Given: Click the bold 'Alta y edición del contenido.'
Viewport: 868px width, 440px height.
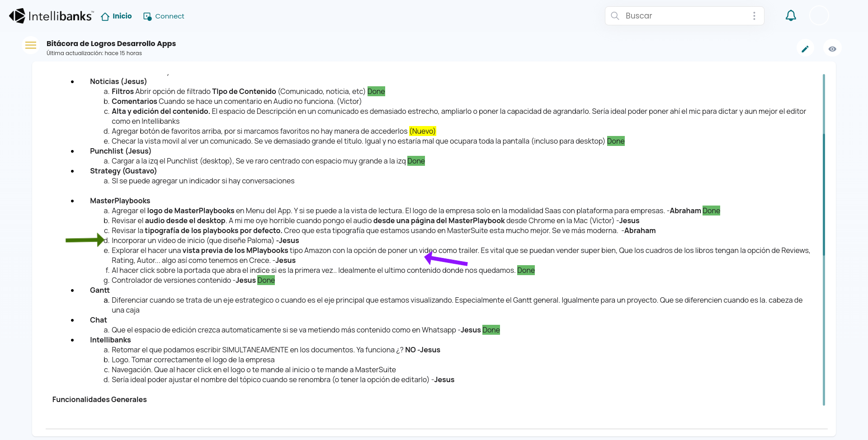Looking at the screenshot, I should point(161,111).
